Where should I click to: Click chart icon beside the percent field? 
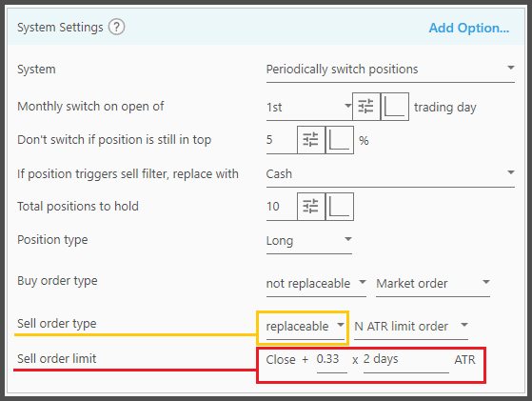[340, 140]
